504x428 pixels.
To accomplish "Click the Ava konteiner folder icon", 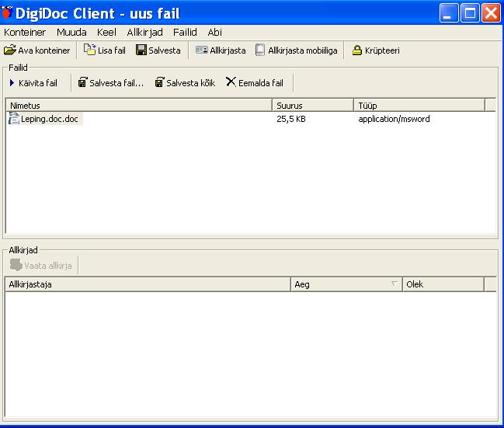I will [10, 50].
